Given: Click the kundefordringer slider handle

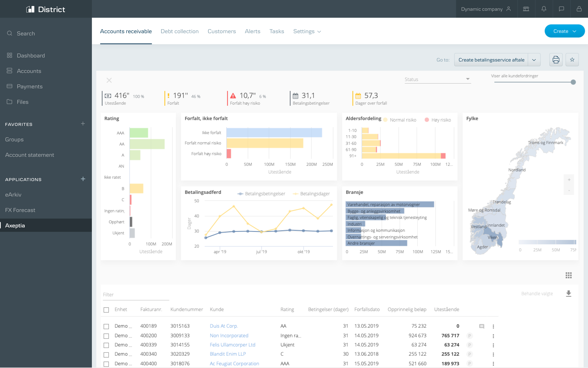Looking at the screenshot, I should (573, 82).
